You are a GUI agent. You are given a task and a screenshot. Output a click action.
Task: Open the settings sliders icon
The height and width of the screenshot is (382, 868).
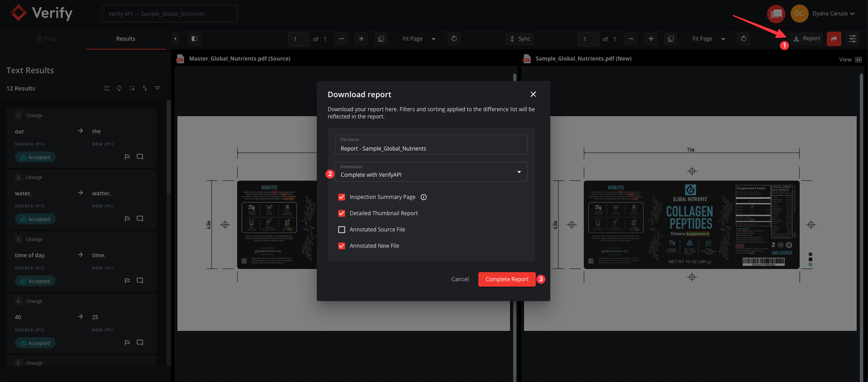click(x=853, y=39)
